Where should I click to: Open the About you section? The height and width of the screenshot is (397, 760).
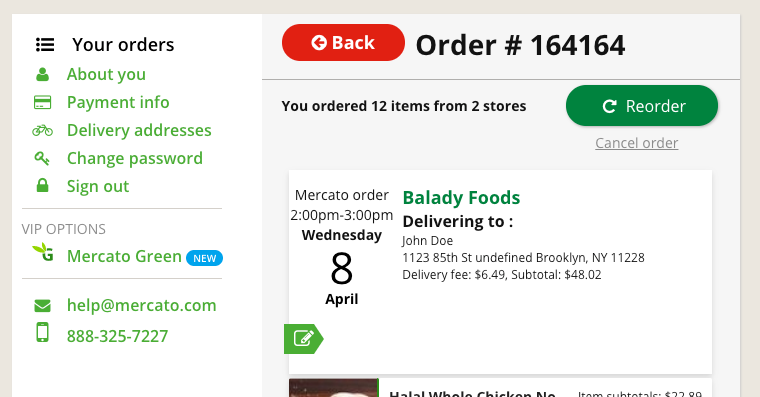(x=106, y=74)
